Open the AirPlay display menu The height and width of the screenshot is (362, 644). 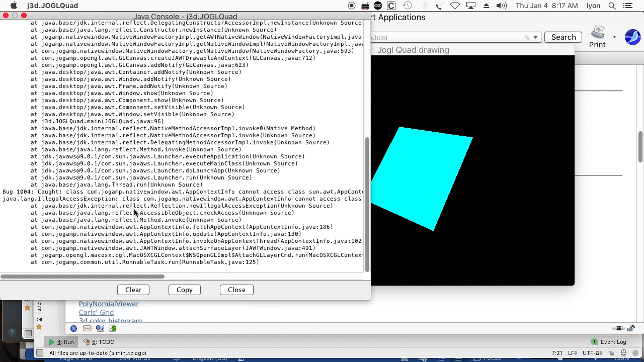(x=471, y=5)
